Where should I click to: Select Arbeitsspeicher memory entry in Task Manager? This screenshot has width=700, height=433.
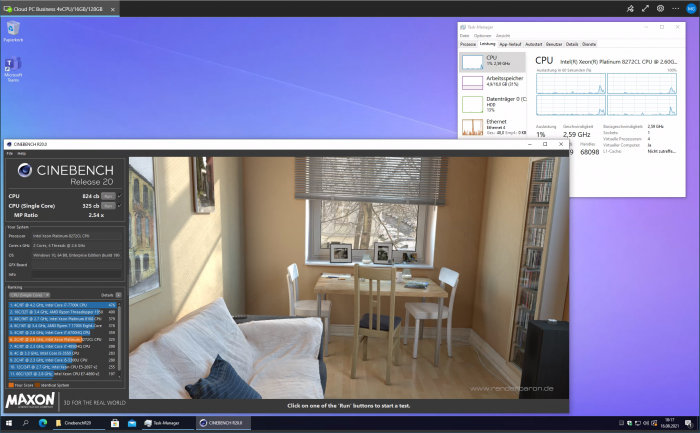493,81
